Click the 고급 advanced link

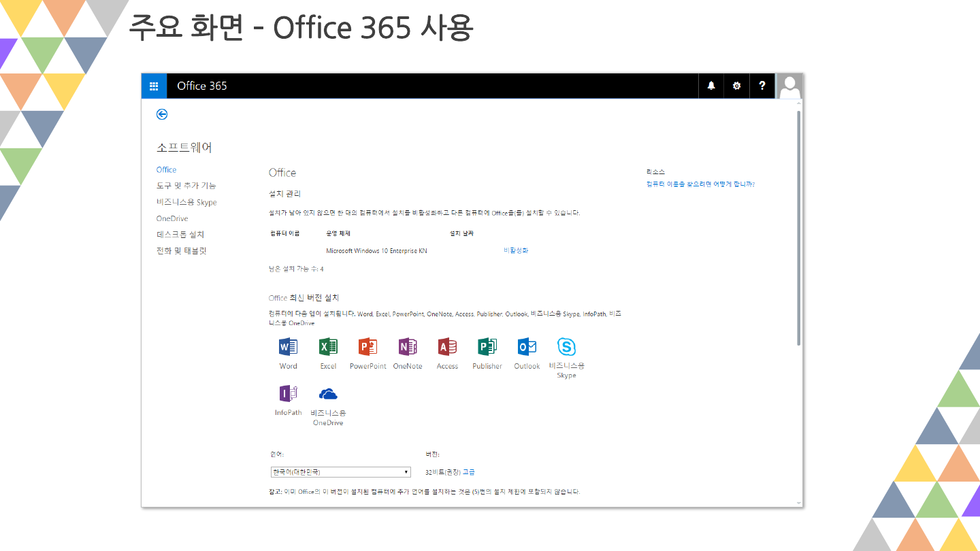pos(469,472)
